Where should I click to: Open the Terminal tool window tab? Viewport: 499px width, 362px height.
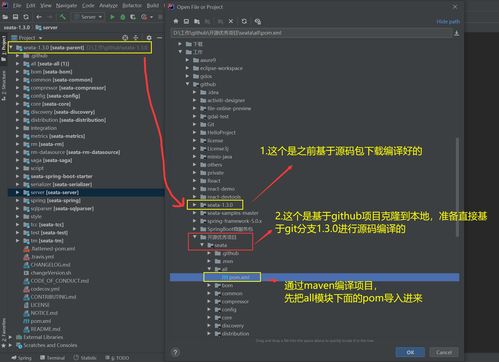[x=52, y=358]
